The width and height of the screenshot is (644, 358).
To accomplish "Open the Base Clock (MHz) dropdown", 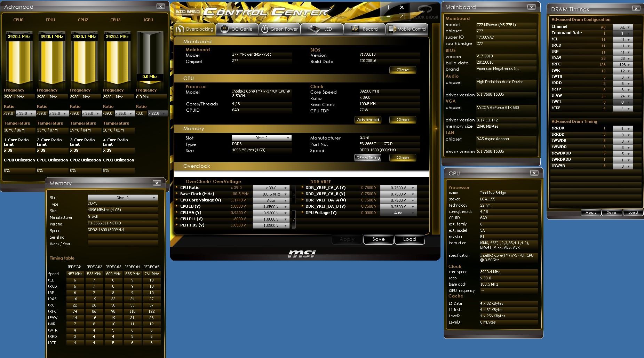I will pos(286,194).
